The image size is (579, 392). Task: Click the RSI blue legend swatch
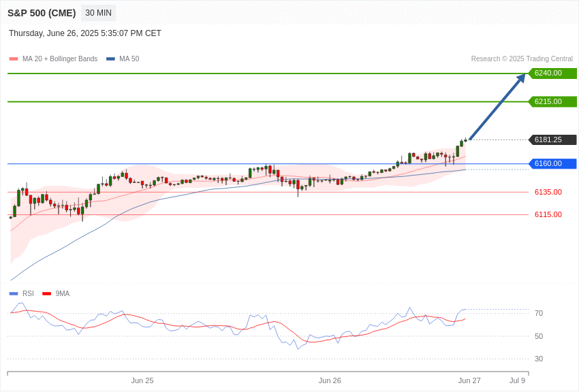[14, 293]
